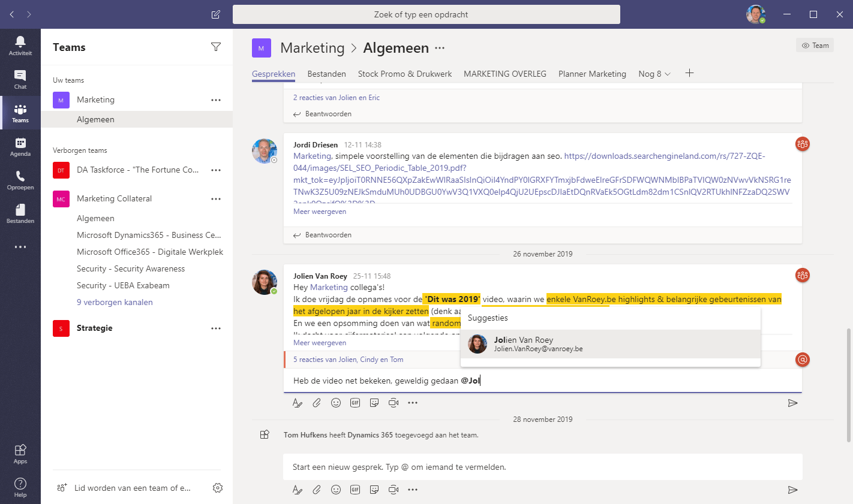853x504 pixels.
Task: Start a meeting from the reply box
Action: 394,403
